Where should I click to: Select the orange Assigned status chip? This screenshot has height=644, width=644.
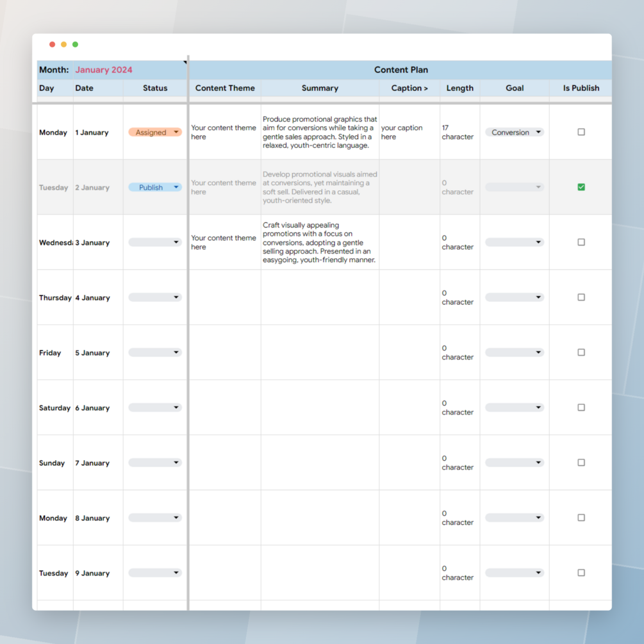(x=155, y=132)
